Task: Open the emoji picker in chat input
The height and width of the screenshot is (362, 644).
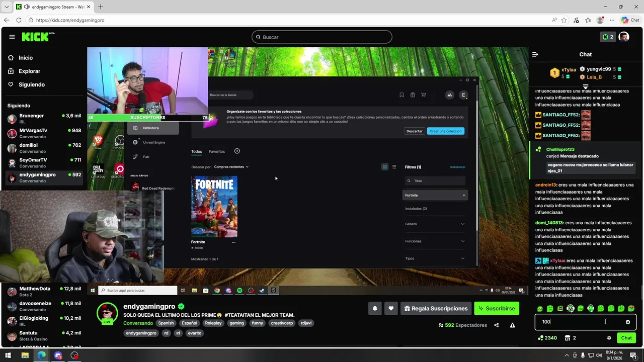Action: coord(627,322)
